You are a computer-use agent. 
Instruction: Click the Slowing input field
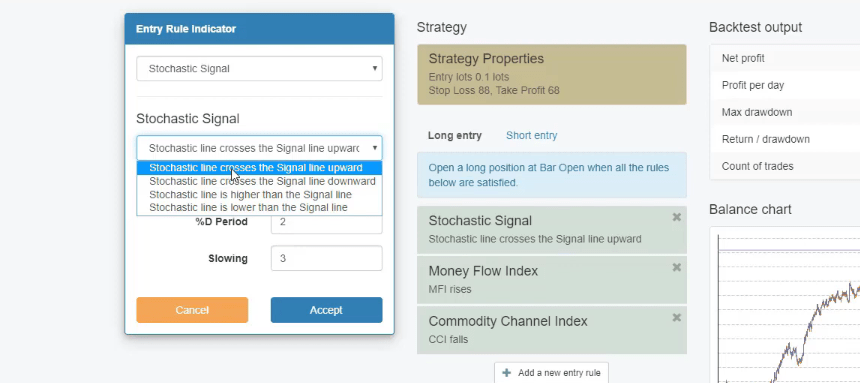[x=326, y=258]
